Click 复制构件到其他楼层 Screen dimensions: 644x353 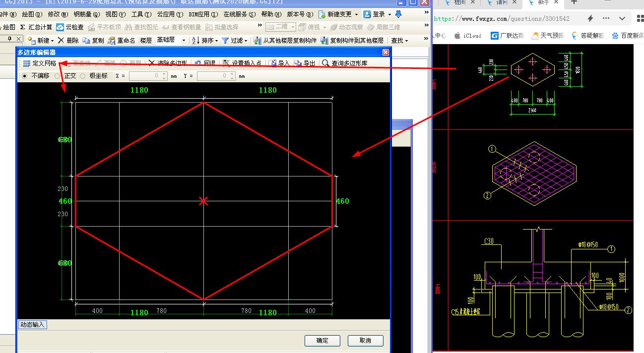(x=352, y=40)
